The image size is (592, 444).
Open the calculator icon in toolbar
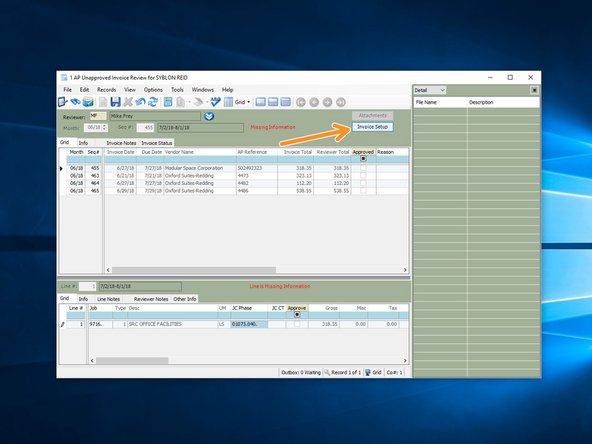point(168,102)
